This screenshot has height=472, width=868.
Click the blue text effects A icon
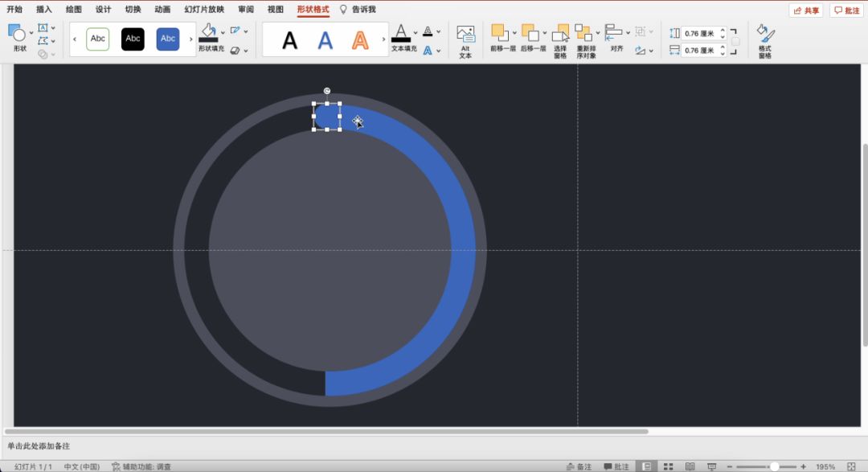[x=428, y=51]
